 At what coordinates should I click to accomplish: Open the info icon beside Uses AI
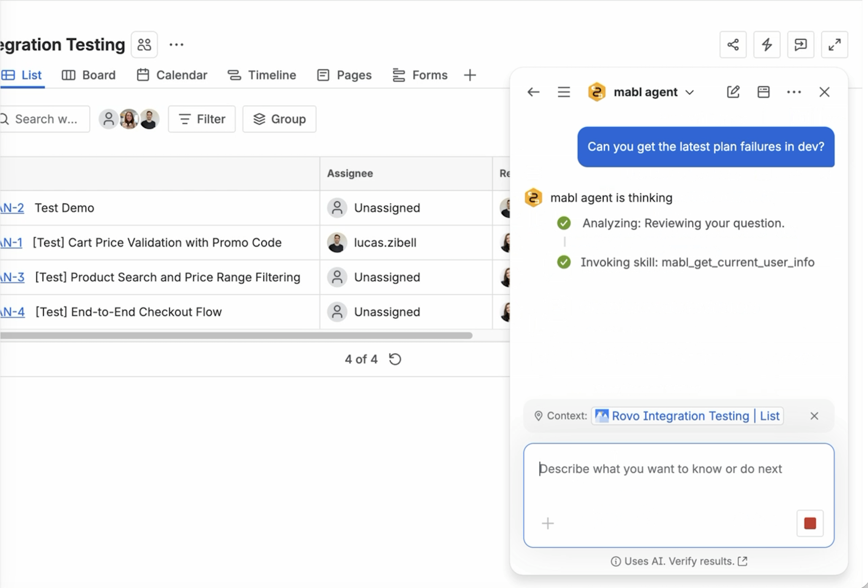coord(616,561)
